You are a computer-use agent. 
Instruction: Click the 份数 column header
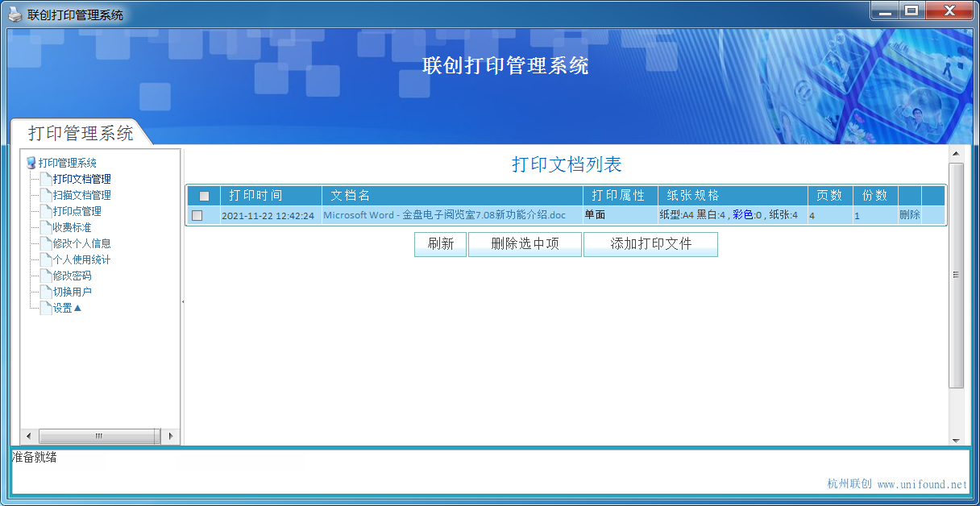[x=874, y=196]
